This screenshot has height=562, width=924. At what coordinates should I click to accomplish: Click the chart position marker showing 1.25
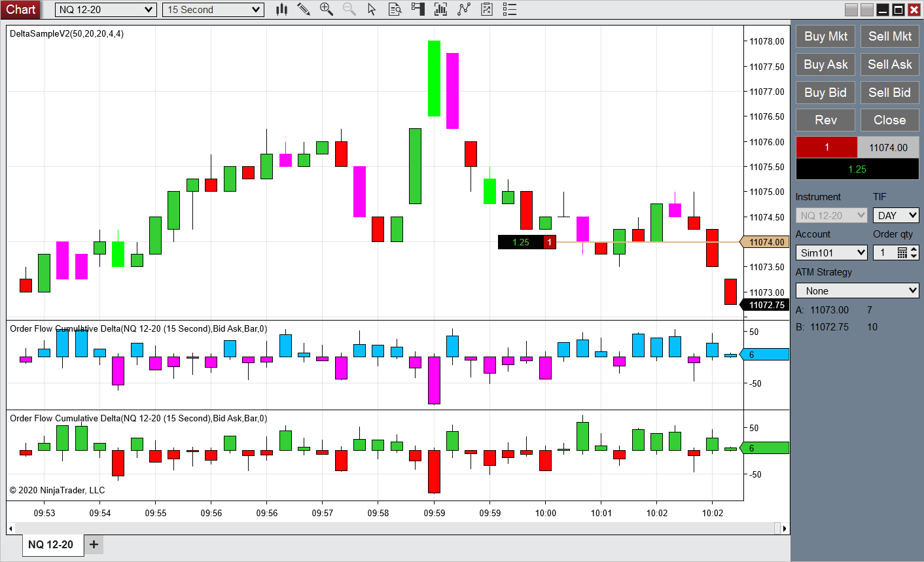click(527, 242)
